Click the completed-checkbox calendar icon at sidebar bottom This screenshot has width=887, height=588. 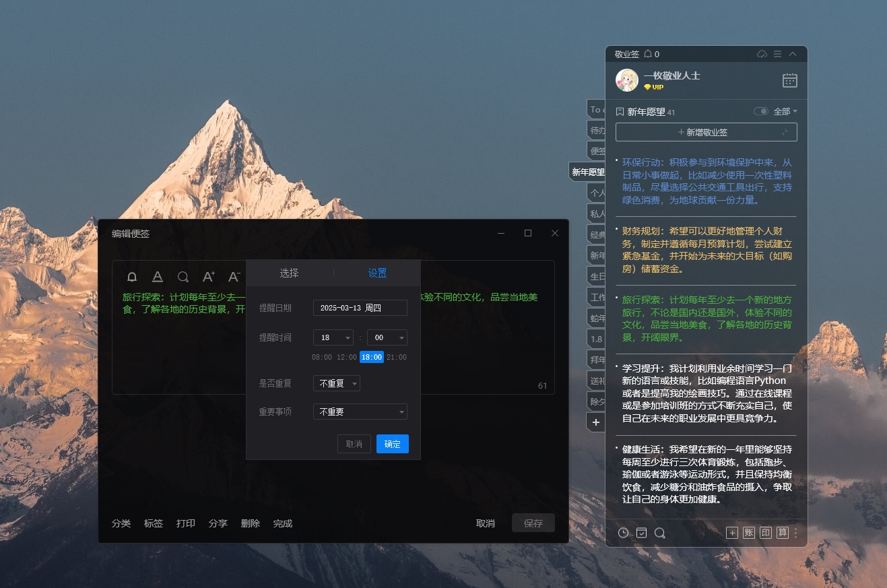[642, 533]
